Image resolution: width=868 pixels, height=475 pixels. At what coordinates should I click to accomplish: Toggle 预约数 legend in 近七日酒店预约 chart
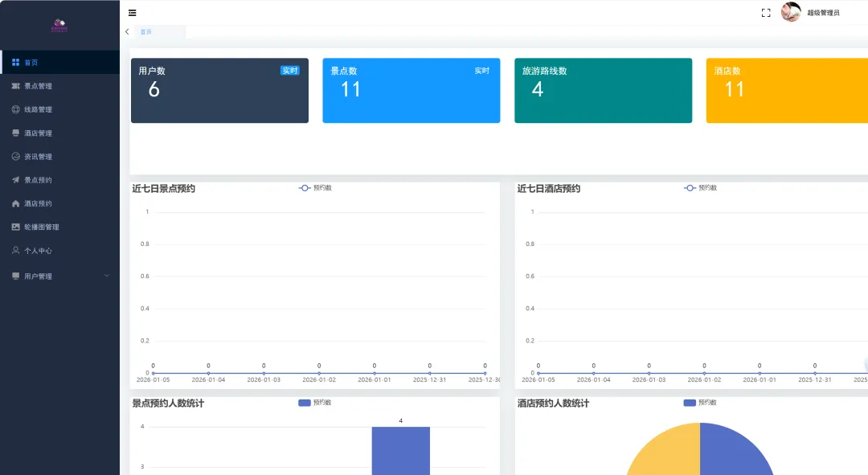pyautogui.click(x=701, y=188)
